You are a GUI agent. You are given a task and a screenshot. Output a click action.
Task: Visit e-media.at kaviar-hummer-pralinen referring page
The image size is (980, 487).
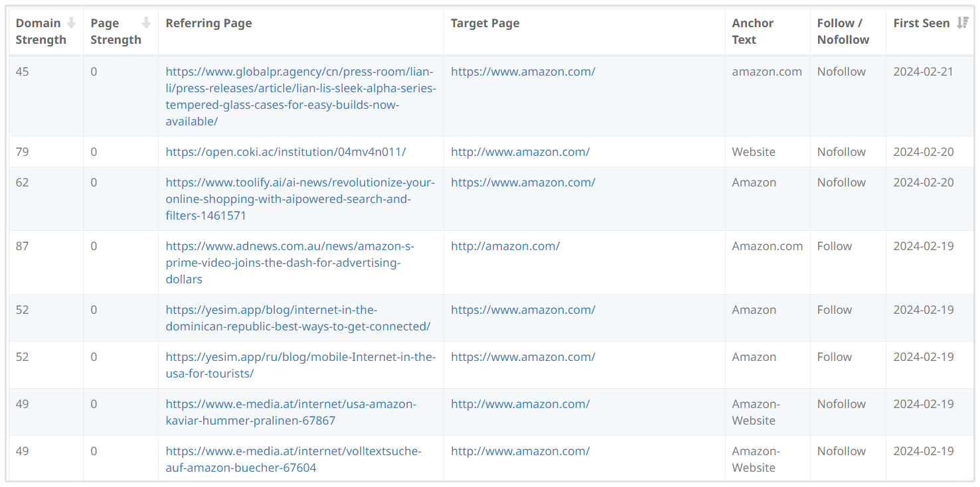click(291, 413)
